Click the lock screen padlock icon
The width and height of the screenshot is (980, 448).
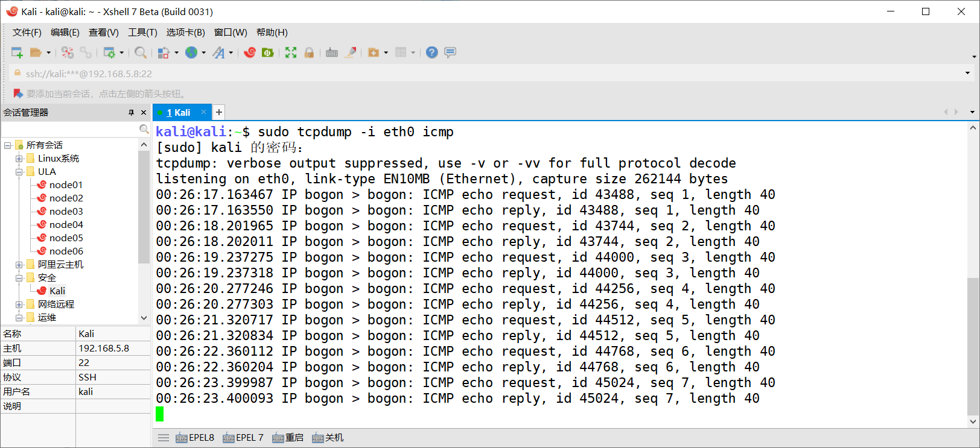click(309, 52)
